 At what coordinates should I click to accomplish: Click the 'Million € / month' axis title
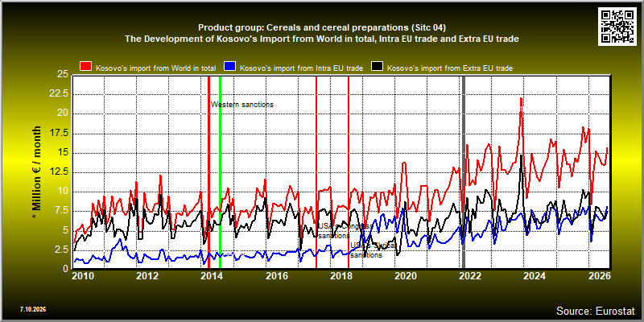pyautogui.click(x=37, y=171)
